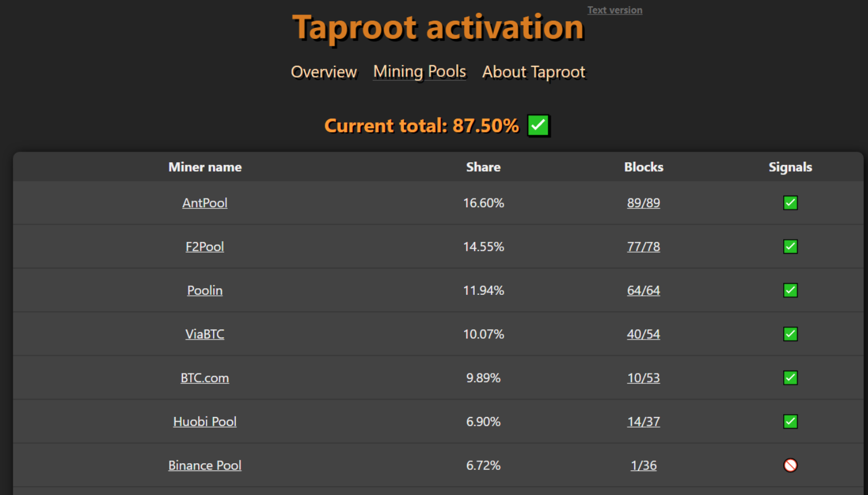Go to the About Taproot tab
Image resolution: width=868 pixels, height=495 pixels.
click(x=533, y=72)
